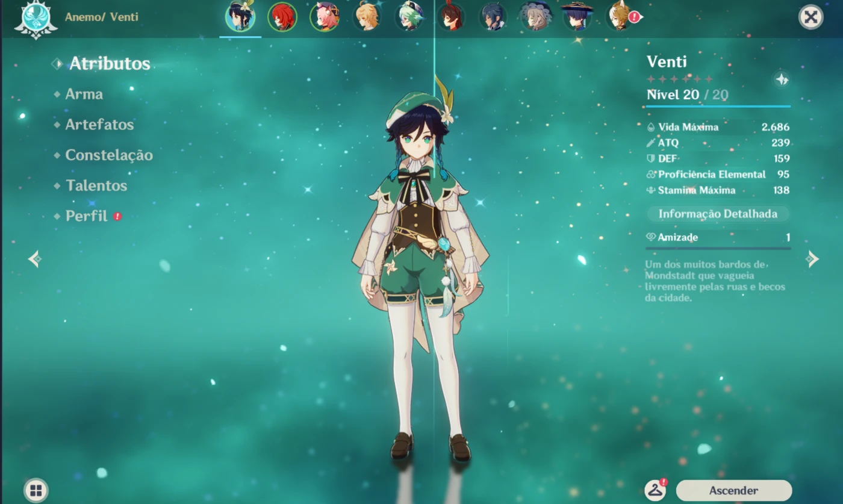
Task: Select the grey-haired character in the lace hat
Action: click(x=535, y=17)
